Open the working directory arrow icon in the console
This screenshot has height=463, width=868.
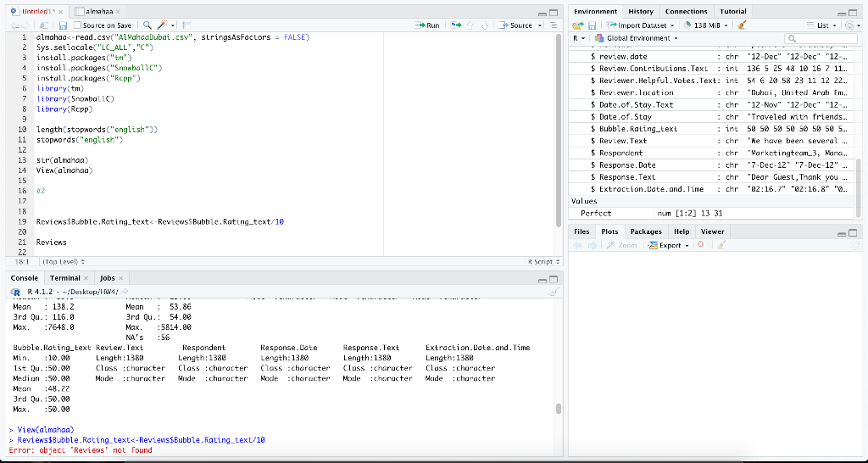[x=125, y=292]
